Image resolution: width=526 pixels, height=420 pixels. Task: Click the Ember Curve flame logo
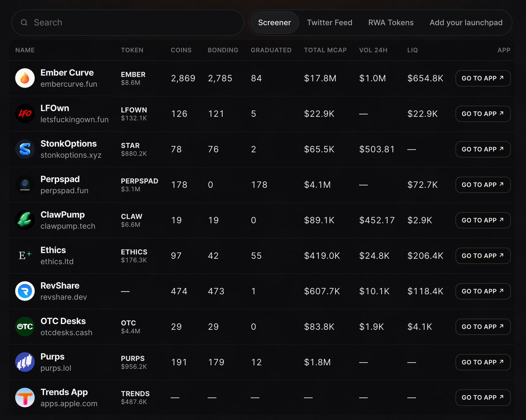[25, 78]
